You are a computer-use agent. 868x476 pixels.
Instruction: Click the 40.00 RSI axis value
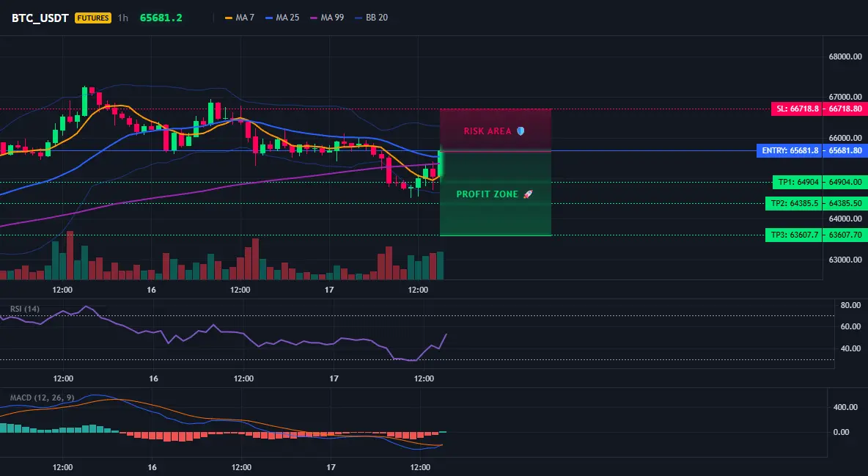click(x=850, y=348)
